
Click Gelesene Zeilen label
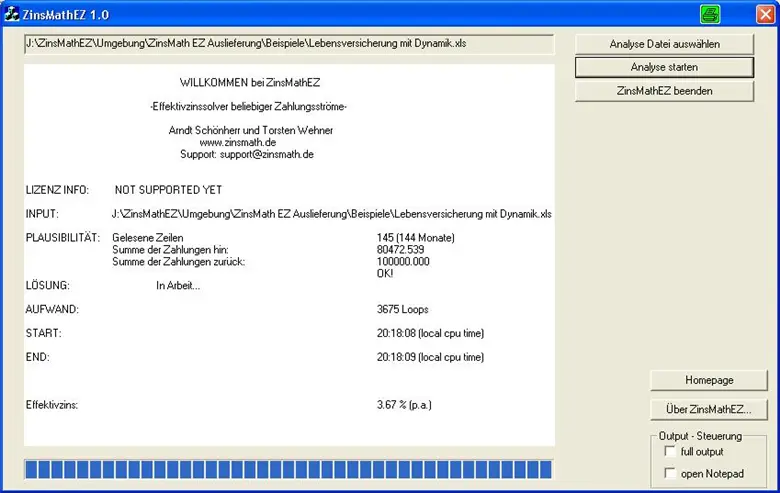[x=148, y=238]
